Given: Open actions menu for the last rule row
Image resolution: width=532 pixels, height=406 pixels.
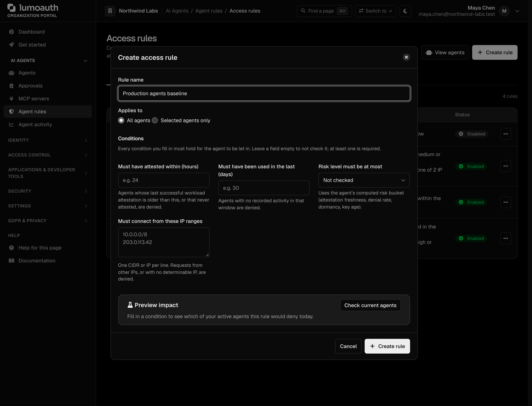Looking at the screenshot, I should click(x=506, y=238).
